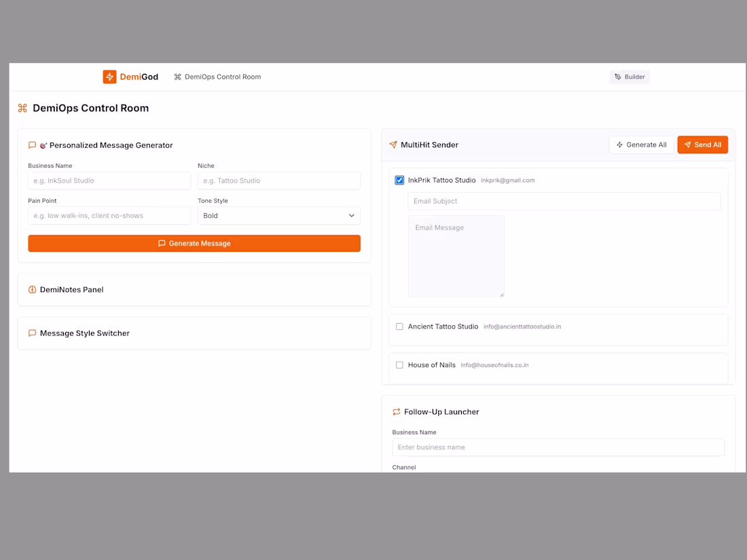This screenshot has width=747, height=560.
Task: Open the Tone Style dropdown
Action: click(278, 215)
